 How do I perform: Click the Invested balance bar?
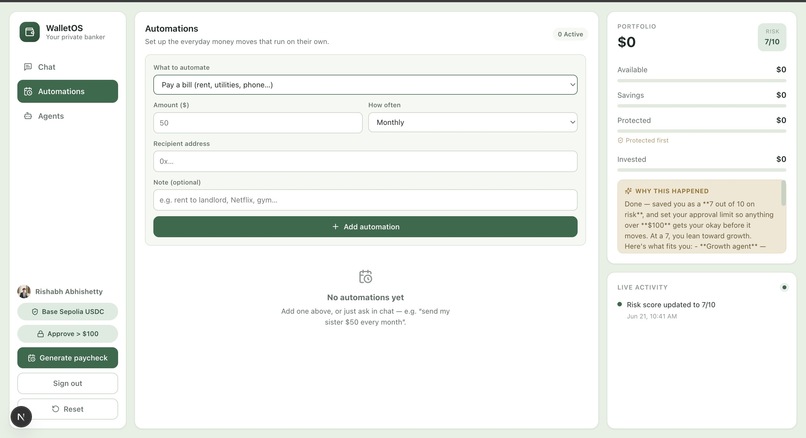pyautogui.click(x=702, y=170)
